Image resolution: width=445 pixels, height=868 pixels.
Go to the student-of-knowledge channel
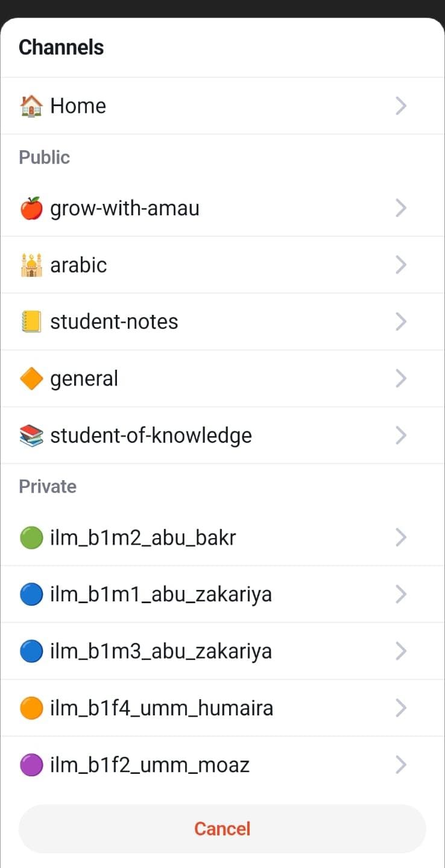(151, 436)
